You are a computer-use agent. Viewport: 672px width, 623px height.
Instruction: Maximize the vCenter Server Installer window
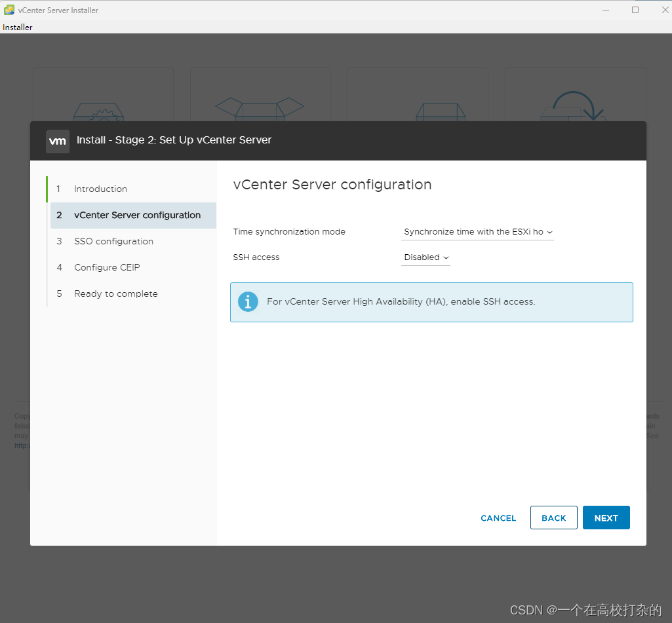(x=635, y=10)
